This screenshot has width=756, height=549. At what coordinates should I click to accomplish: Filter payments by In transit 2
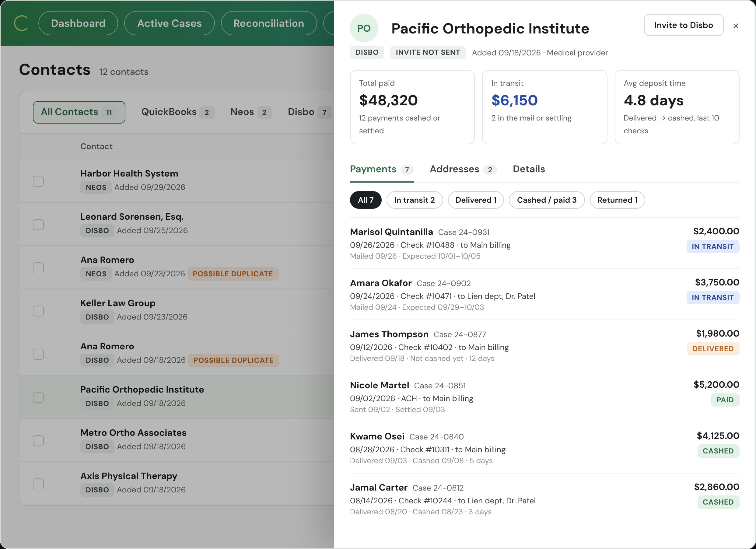click(414, 200)
